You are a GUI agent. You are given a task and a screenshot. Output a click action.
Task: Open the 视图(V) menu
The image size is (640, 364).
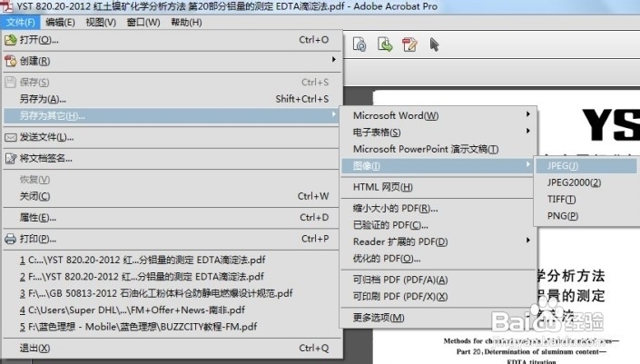(x=101, y=23)
